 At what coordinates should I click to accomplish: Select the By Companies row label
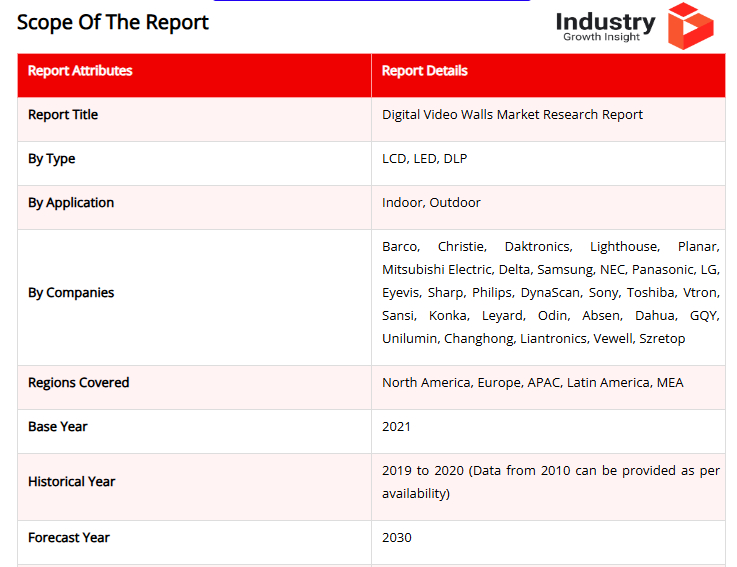click(x=71, y=293)
